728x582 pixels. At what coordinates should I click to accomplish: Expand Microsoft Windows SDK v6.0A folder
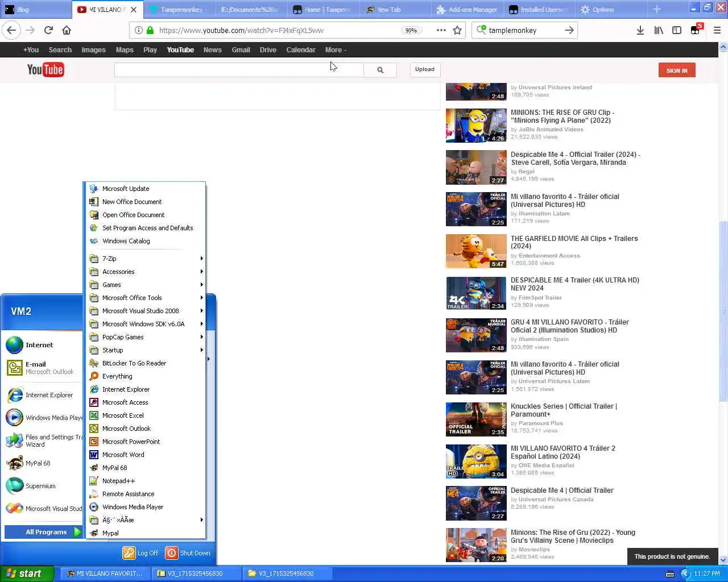pos(146,324)
